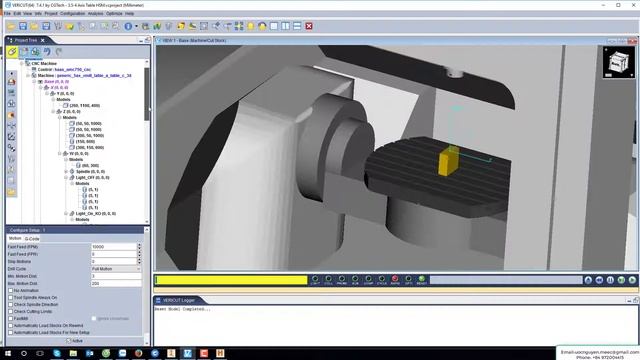Click the red RAPID status light
Screen dimensions: 640x360
click(395, 278)
